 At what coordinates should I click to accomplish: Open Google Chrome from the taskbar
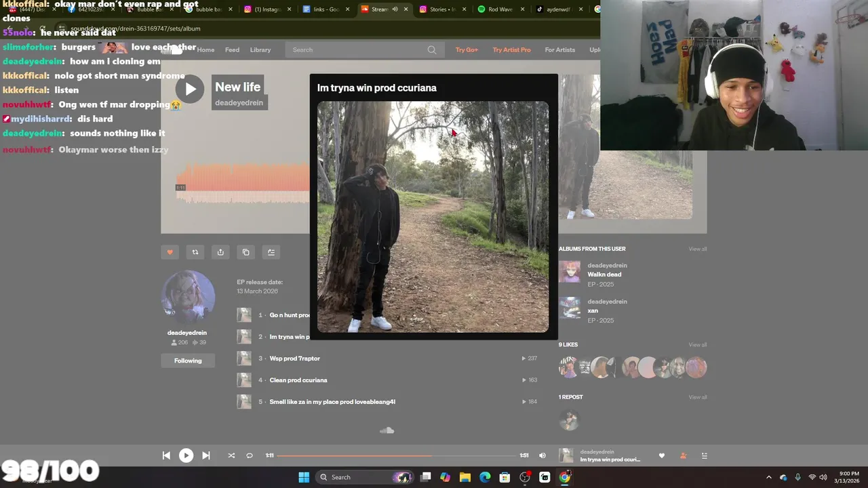(564, 477)
